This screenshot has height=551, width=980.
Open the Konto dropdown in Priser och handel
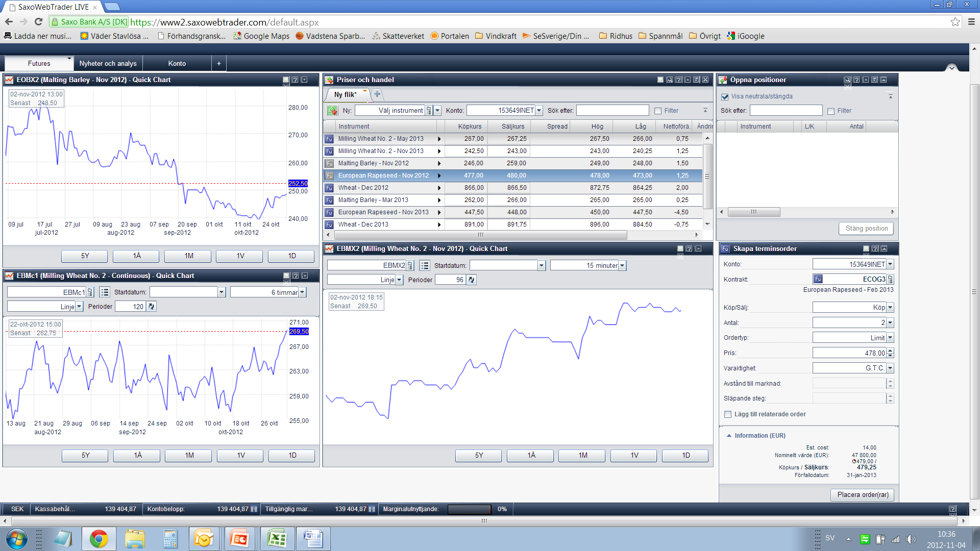pyautogui.click(x=539, y=111)
